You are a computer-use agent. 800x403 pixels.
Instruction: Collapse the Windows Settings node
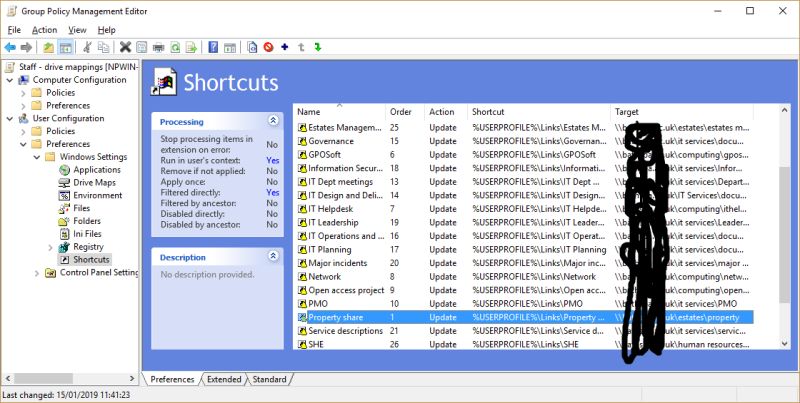(36, 157)
